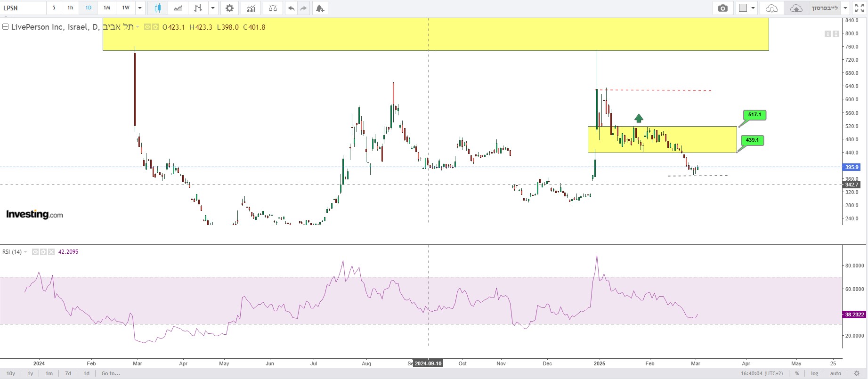Viewport: 868px width, 379px height.
Task: Select the candlestick chart style icon
Action: (158, 8)
